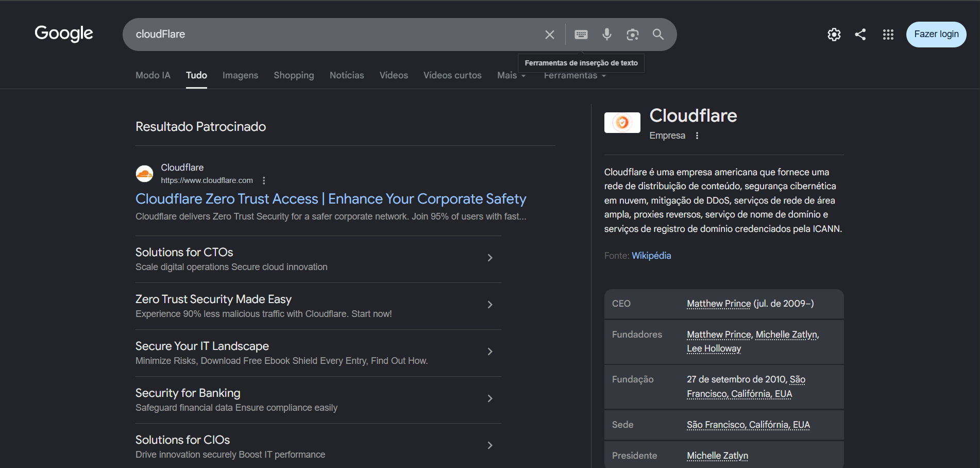The height and width of the screenshot is (468, 980).
Task: Open the three-dot menu beside cloudflare.com URL
Action: 264,180
